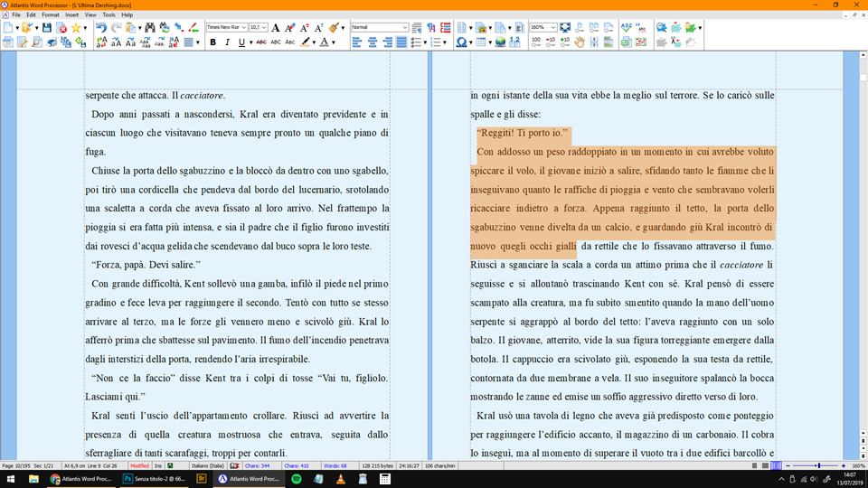Insert a symbol using the Omega icon

pos(461,42)
